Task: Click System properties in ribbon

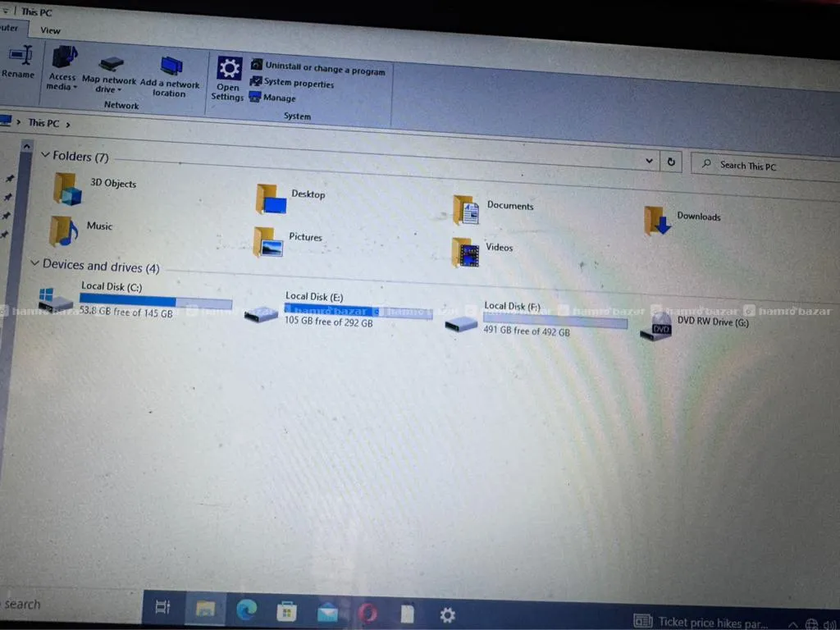Action: 298,83
